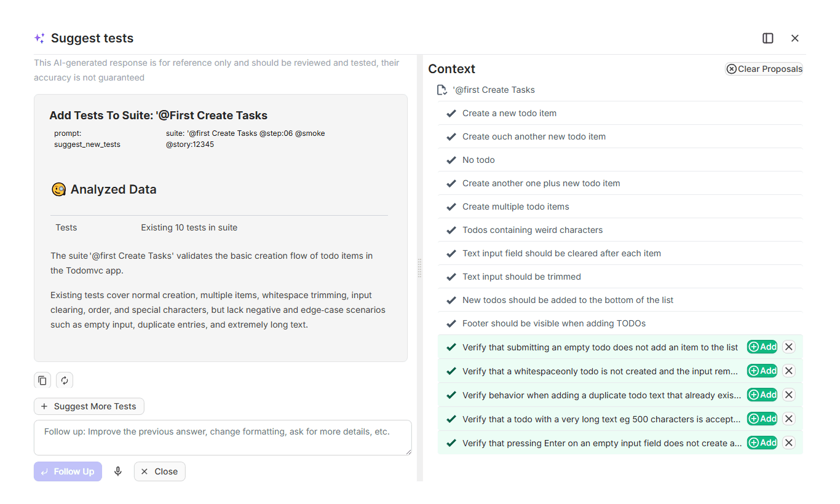This screenshot has width=840, height=504.
Task: Click the Clear Proposals button
Action: tap(764, 69)
